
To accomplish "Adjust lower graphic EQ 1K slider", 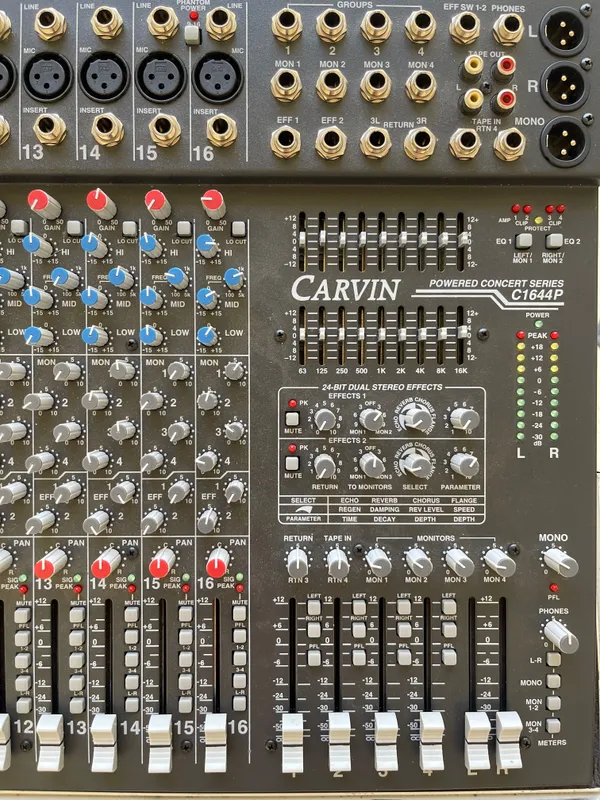I will tap(382, 334).
